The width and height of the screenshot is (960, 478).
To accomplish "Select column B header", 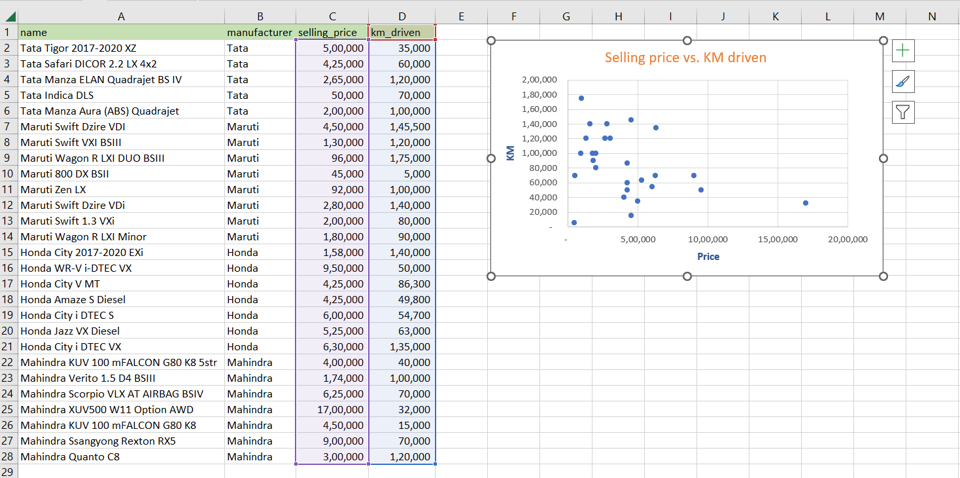I will (x=260, y=17).
